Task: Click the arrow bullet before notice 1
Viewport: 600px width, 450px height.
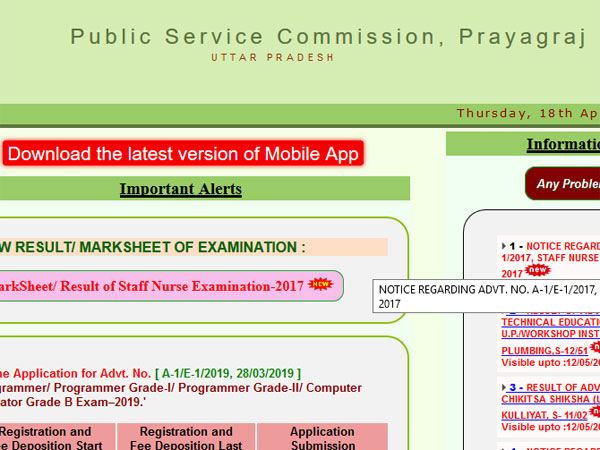Action: 502,245
